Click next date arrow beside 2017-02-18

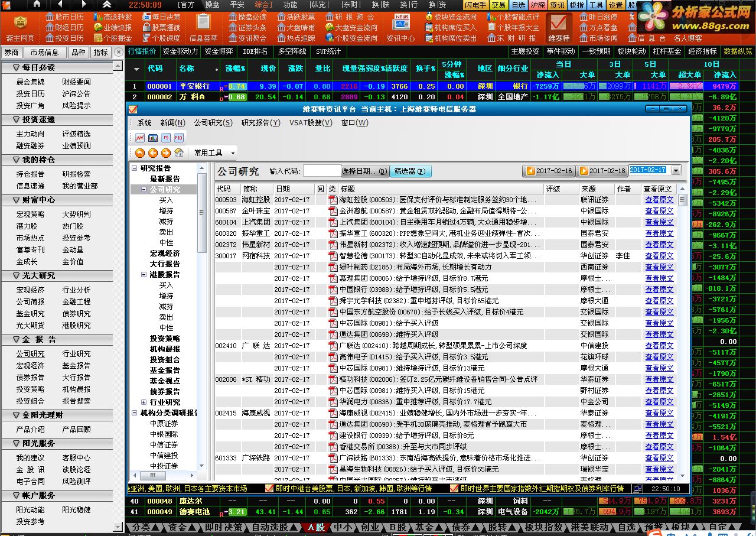[584, 171]
